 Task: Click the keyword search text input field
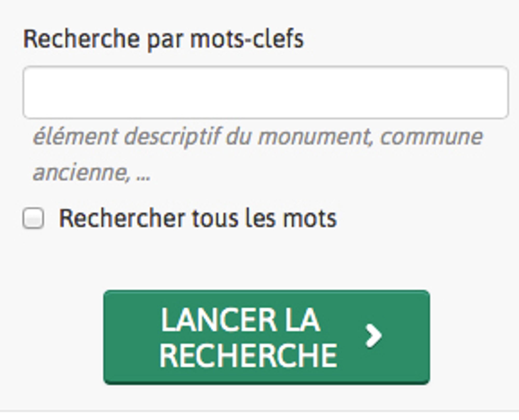coord(265,93)
